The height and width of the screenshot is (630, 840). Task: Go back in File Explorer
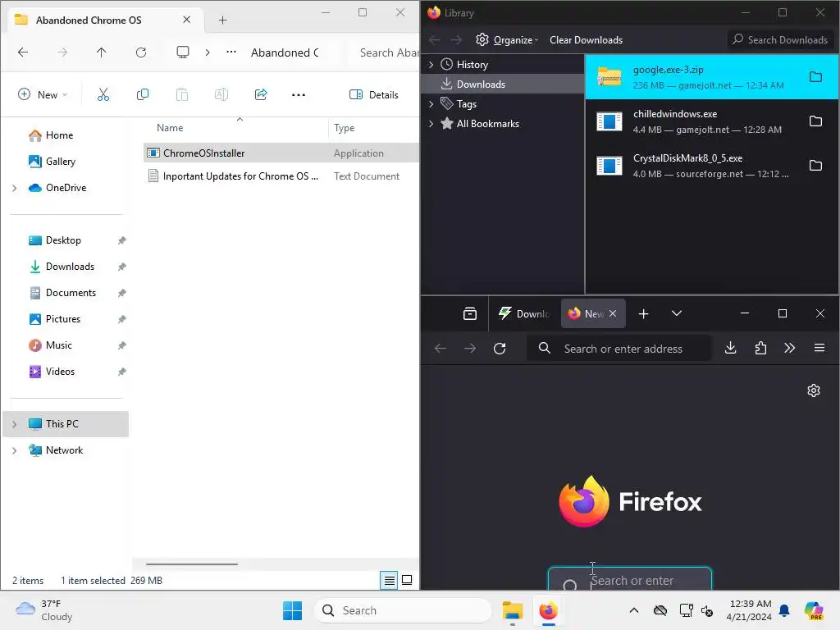(x=23, y=52)
